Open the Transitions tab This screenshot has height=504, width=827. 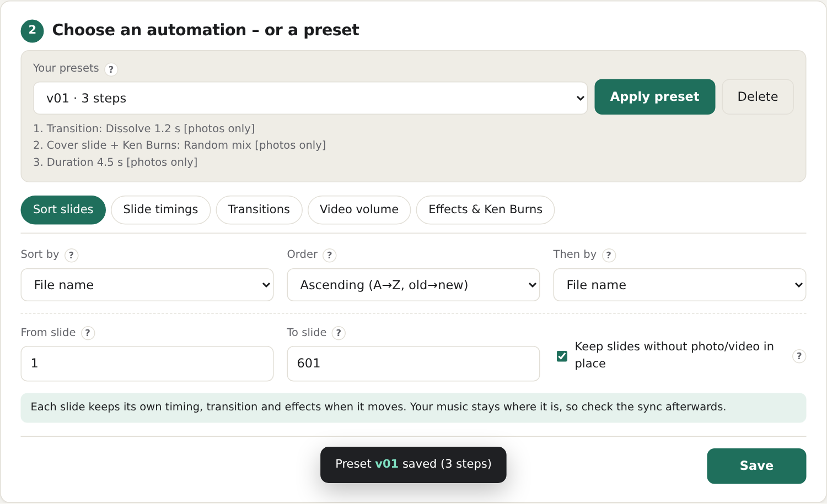pos(259,210)
